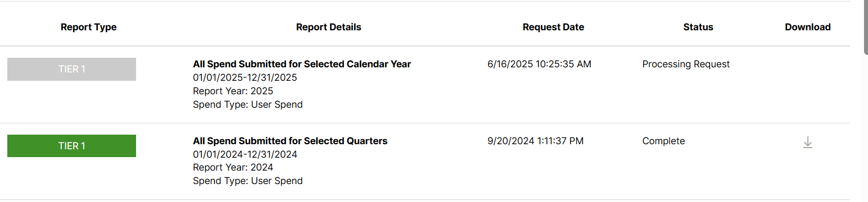Viewport: 868px width, 202px height.
Task: Click the Status column header
Action: 698,27
